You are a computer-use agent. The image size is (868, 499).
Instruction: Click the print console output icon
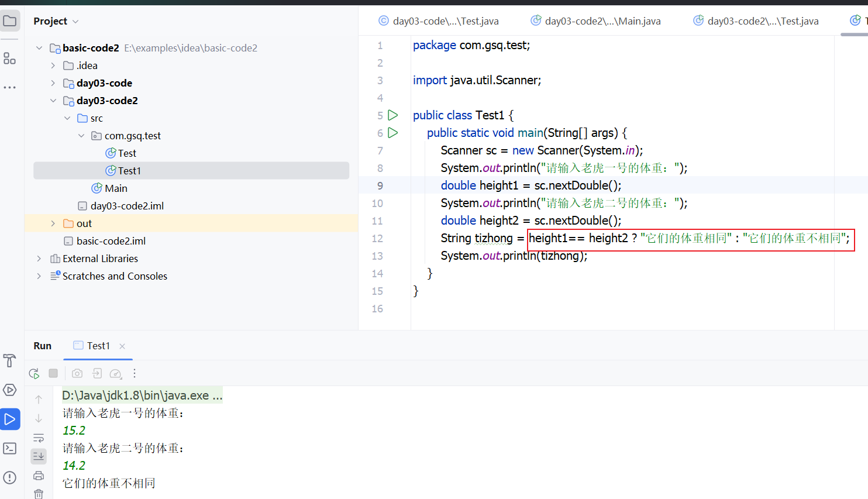coord(39,476)
